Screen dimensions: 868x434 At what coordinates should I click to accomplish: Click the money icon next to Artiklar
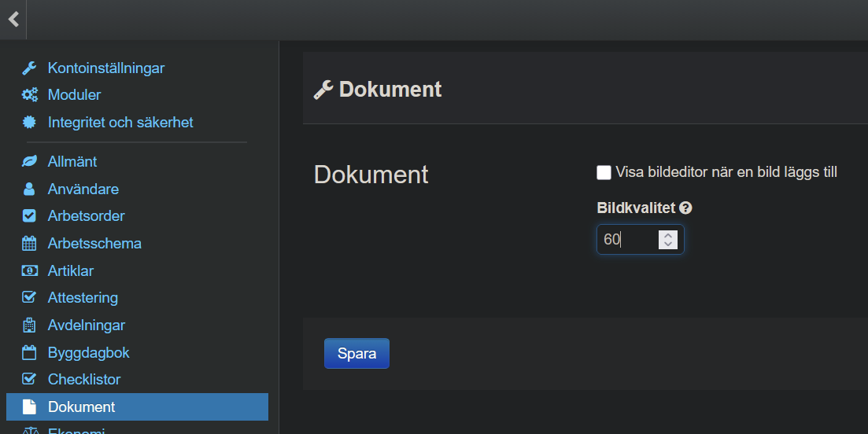coord(29,271)
